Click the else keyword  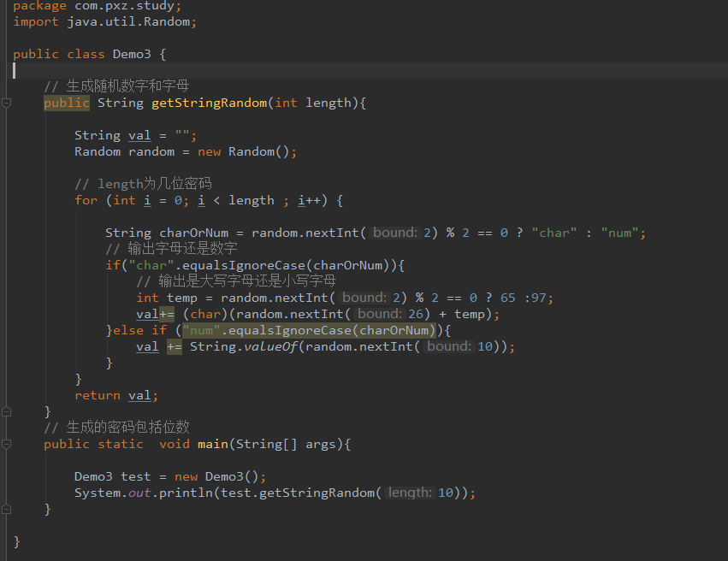coord(128,330)
